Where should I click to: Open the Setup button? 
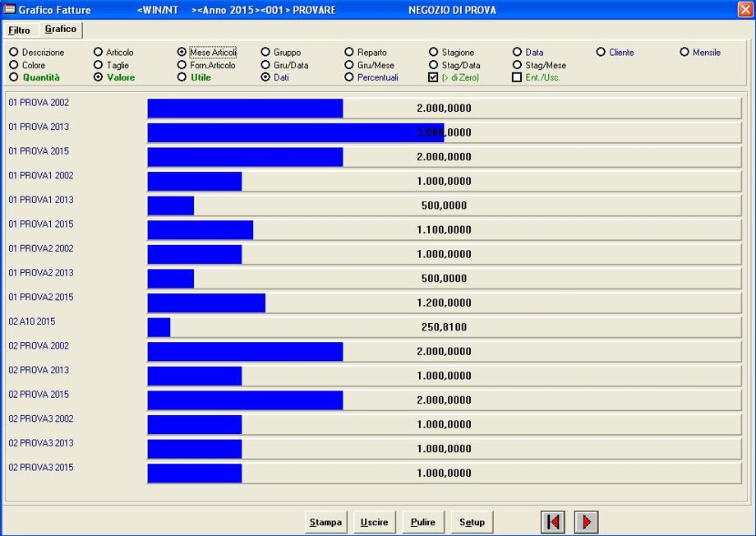pos(472,522)
